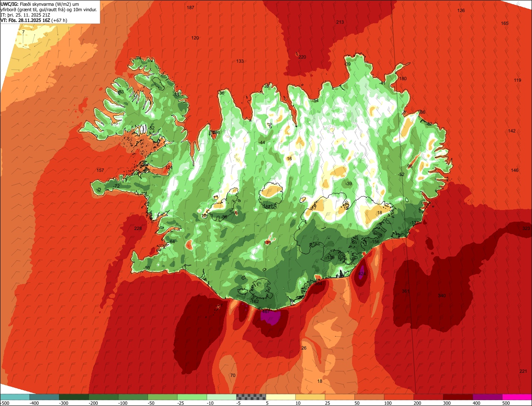Click the light teal -500 to -400 legend swatch
This screenshot has width=532, height=406.
[x=15, y=397]
